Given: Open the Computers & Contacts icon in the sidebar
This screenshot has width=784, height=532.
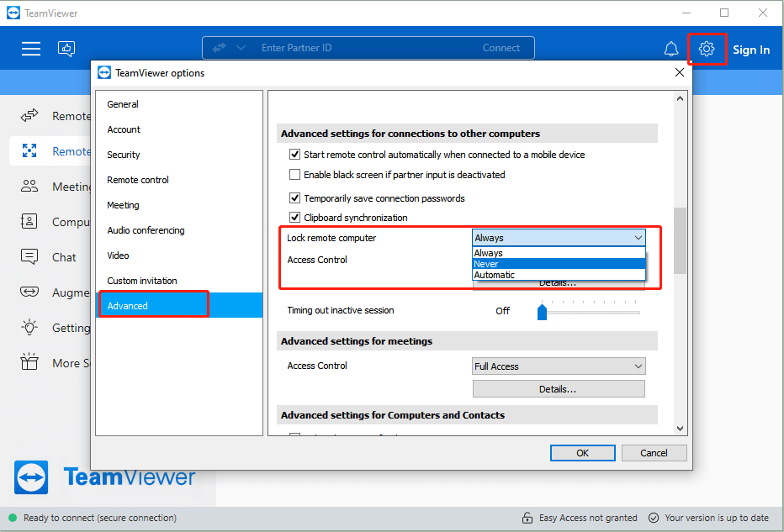Looking at the screenshot, I should pos(29,221).
